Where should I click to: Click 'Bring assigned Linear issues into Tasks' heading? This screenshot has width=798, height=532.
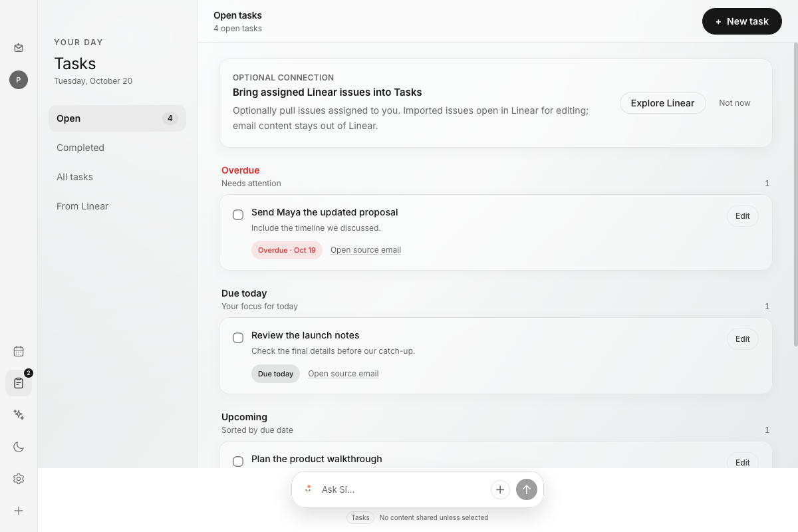(x=327, y=92)
